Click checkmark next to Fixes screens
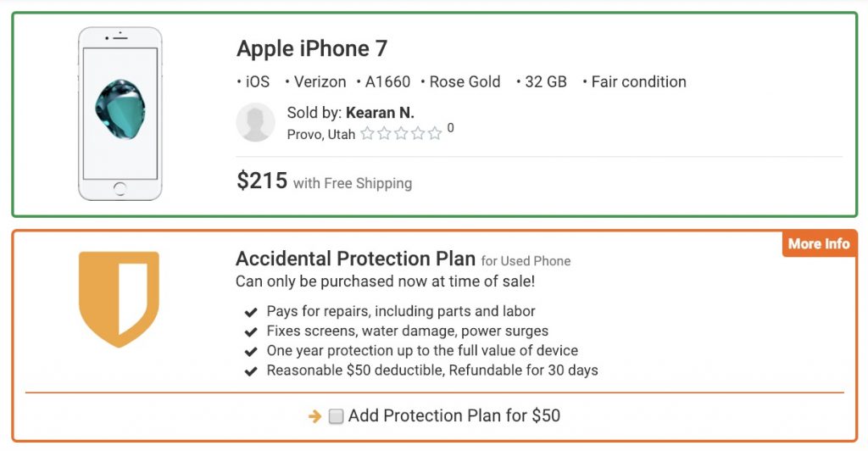The height and width of the screenshot is (451, 868). point(251,331)
